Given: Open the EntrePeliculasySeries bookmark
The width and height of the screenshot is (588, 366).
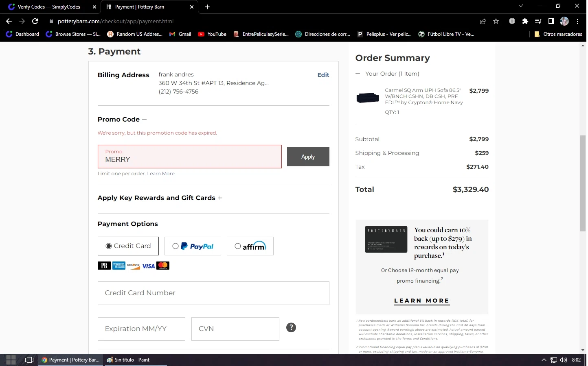Looking at the screenshot, I should coord(261,34).
